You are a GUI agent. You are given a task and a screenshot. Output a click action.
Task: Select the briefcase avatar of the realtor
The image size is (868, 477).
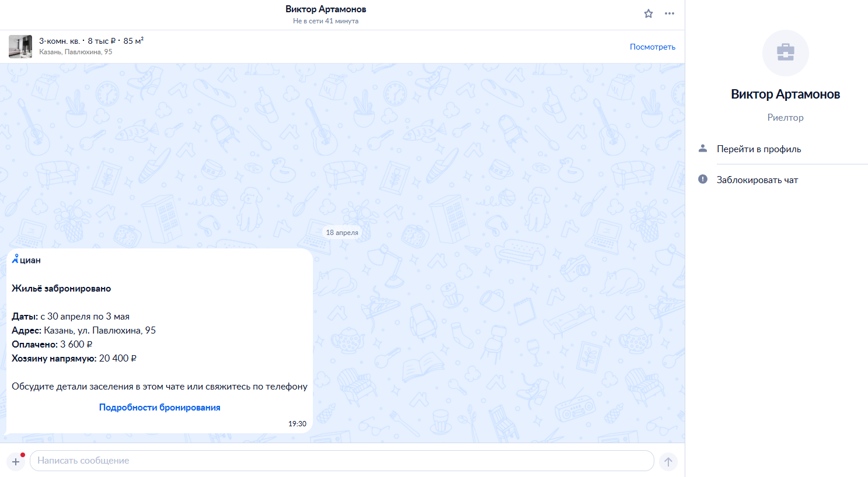point(786,53)
